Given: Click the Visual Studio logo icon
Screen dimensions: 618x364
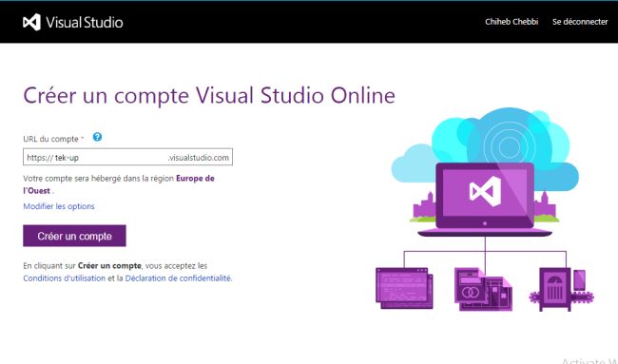Looking at the screenshot, I should tap(32, 22).
